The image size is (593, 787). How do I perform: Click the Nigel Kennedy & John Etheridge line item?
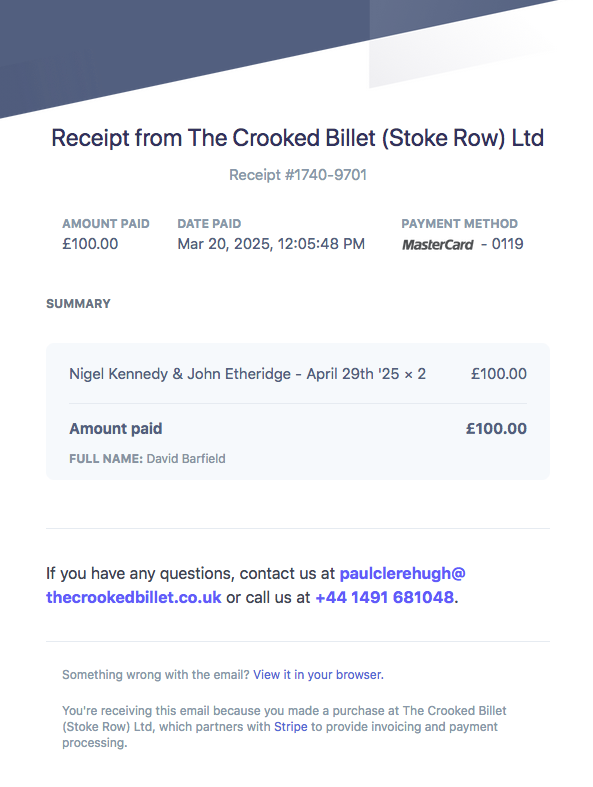tap(247, 374)
